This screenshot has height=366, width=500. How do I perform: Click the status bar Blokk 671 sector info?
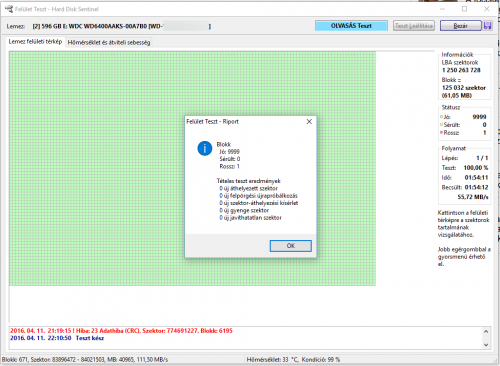85,360
